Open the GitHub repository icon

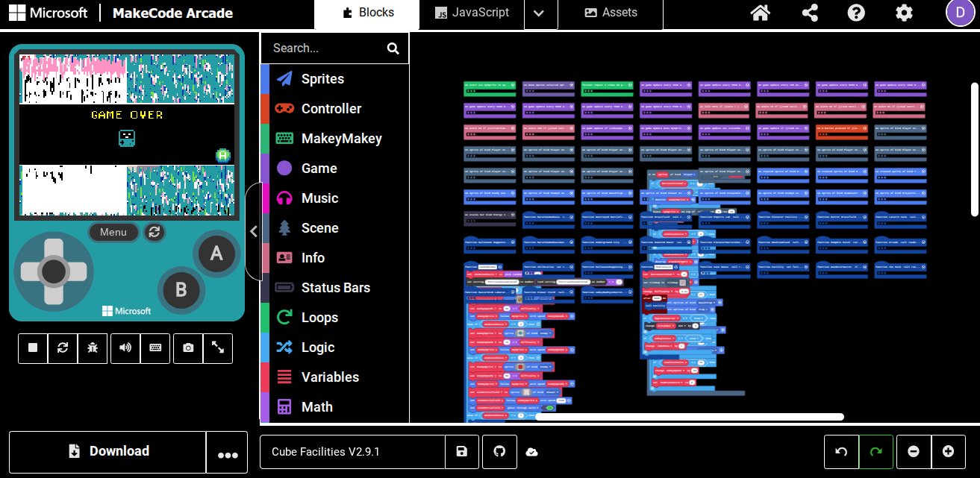tap(499, 452)
